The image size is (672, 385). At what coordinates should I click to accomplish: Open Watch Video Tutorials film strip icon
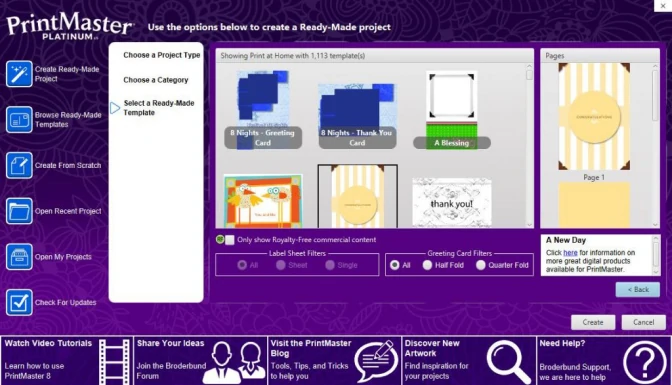coord(114,361)
